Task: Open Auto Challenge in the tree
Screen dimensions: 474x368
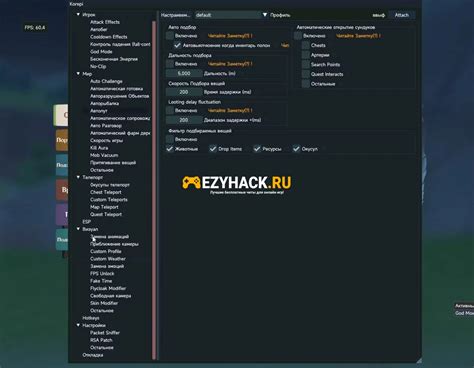Action: [106, 81]
